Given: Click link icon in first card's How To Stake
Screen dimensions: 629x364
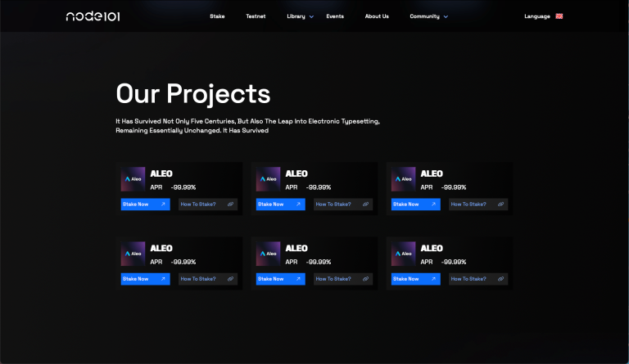Looking at the screenshot, I should coord(230,204).
